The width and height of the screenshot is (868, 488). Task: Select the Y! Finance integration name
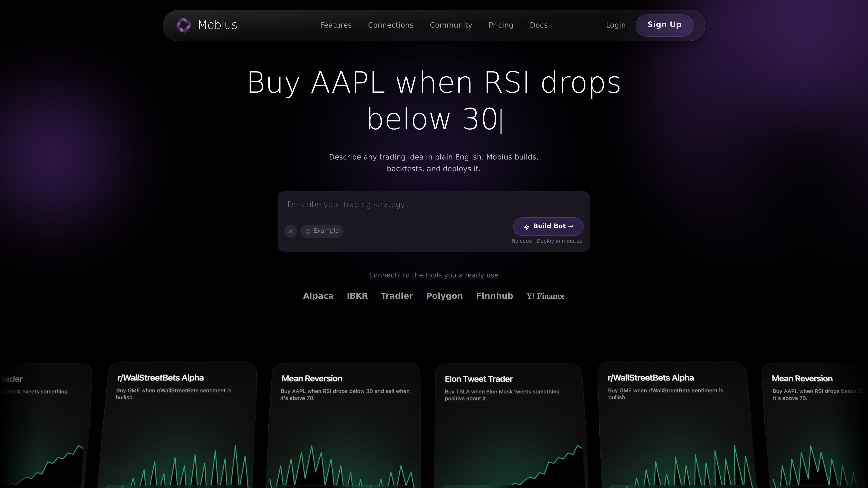545,296
